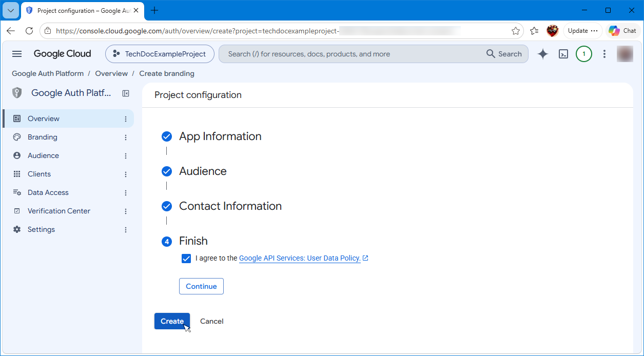Open the tab search dropdown arrow
This screenshot has height=356, width=644.
click(x=10, y=10)
